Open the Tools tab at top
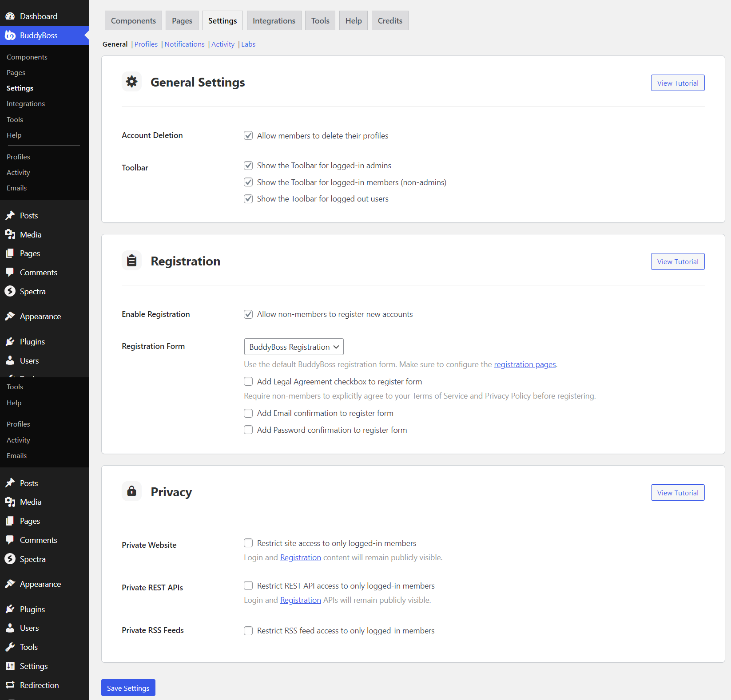 click(320, 20)
